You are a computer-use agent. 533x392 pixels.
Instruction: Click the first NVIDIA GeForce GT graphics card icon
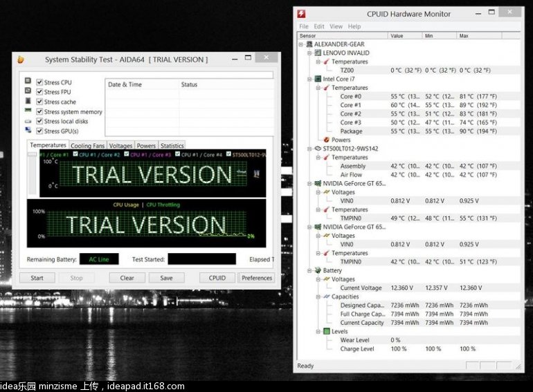(x=318, y=183)
